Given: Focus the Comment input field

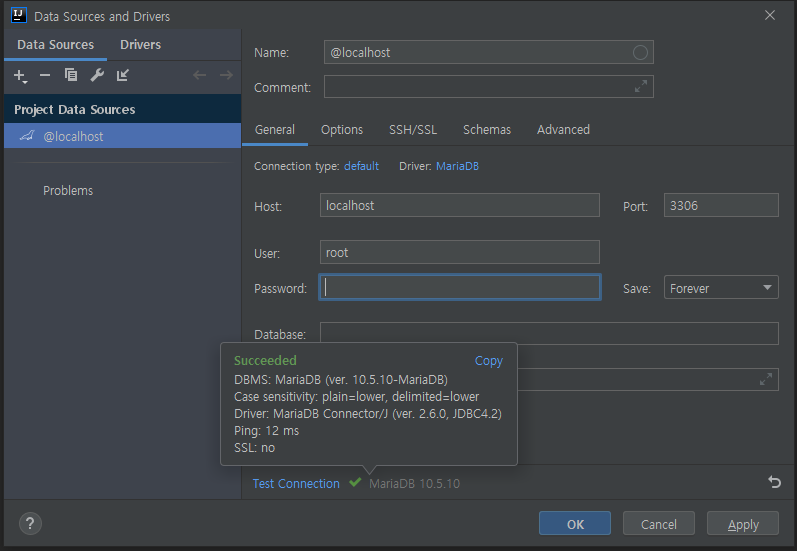Looking at the screenshot, I should [x=488, y=86].
